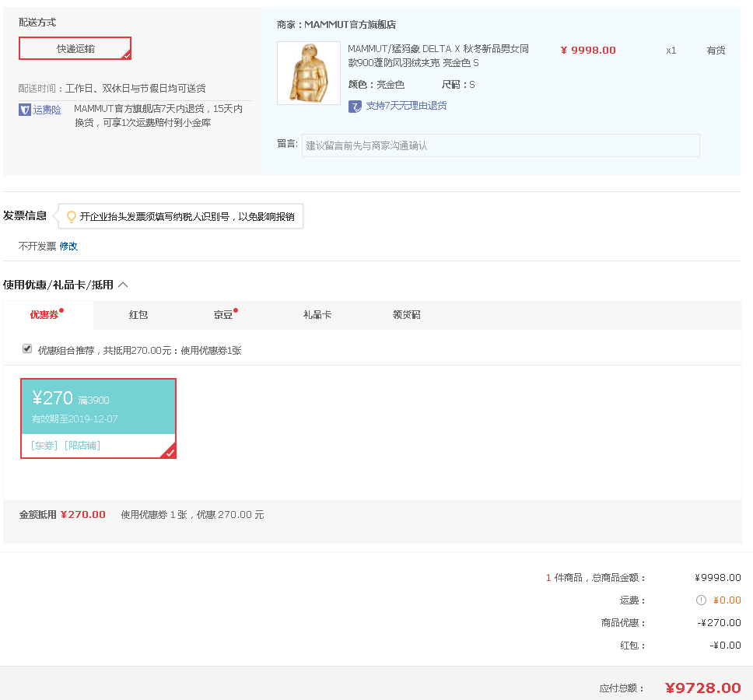Click the 尺码：S size text
753x700 pixels.
(x=458, y=85)
